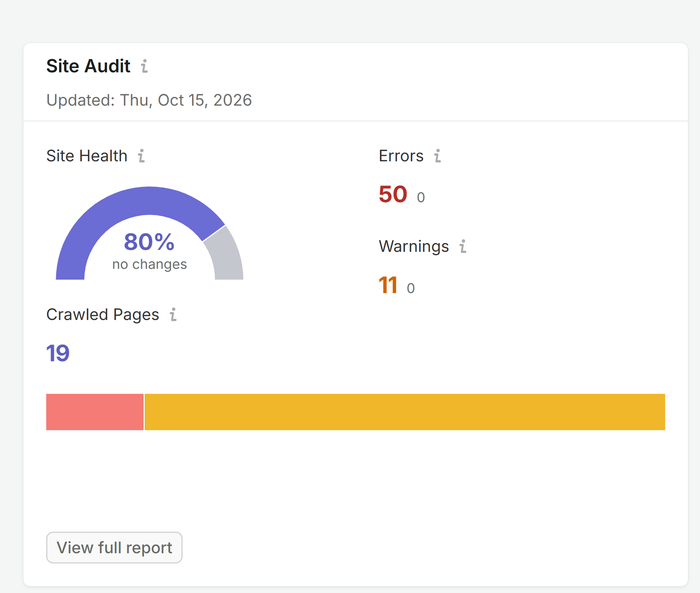This screenshot has width=700, height=593.
Task: Click the Crawled Pages label
Action: (103, 315)
